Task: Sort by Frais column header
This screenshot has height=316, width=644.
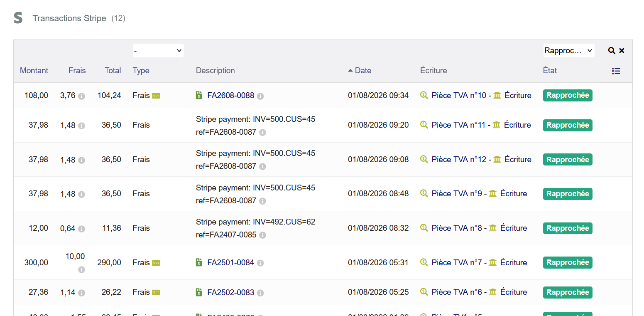Action: tap(77, 71)
